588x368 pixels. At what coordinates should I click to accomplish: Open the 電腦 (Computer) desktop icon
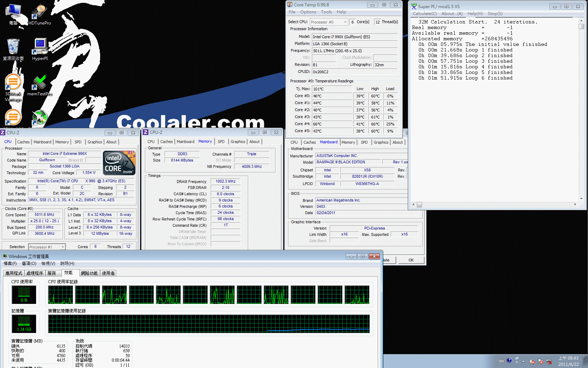13,14
